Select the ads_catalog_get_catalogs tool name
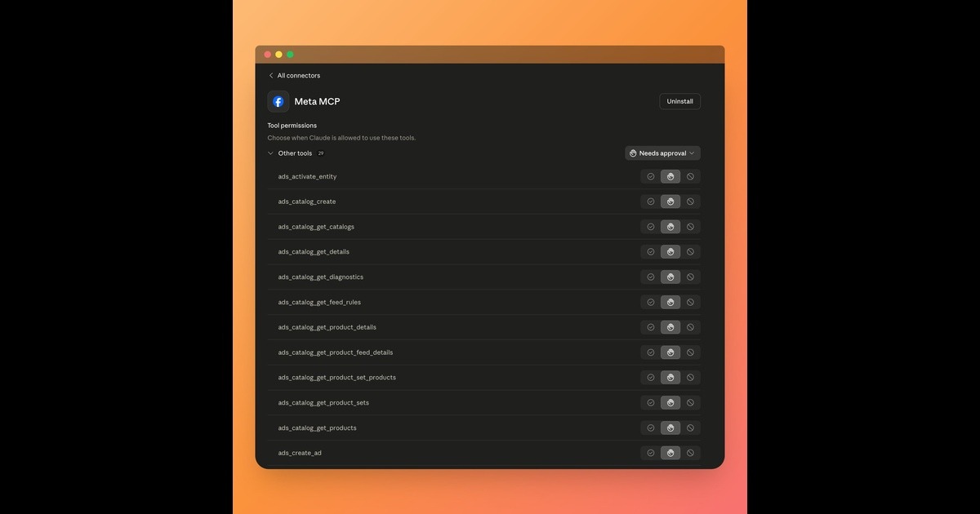 [316, 227]
